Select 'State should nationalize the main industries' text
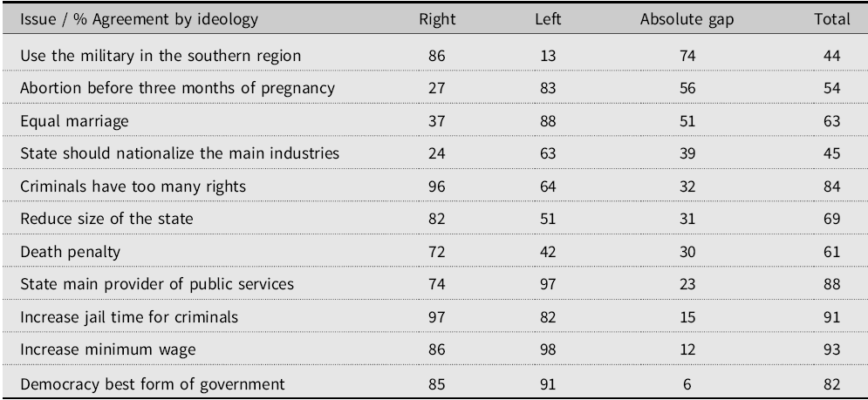 coord(180,153)
